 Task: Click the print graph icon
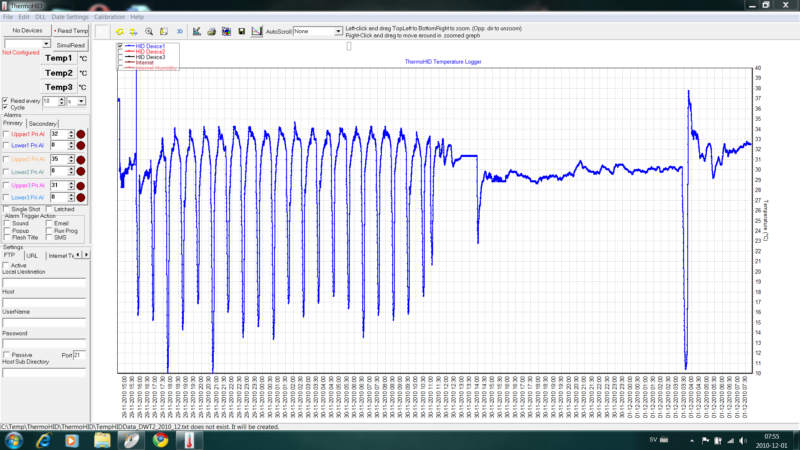coord(211,31)
